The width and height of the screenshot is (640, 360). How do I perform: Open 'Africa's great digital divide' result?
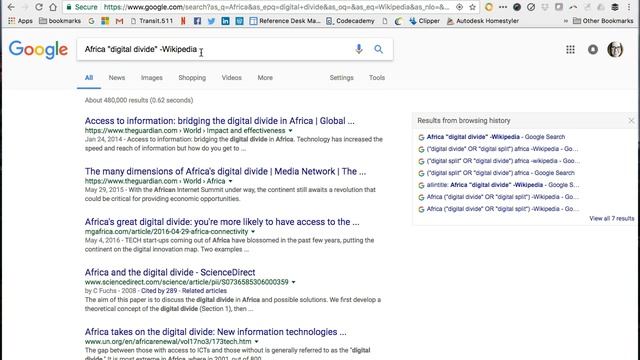[222, 222]
